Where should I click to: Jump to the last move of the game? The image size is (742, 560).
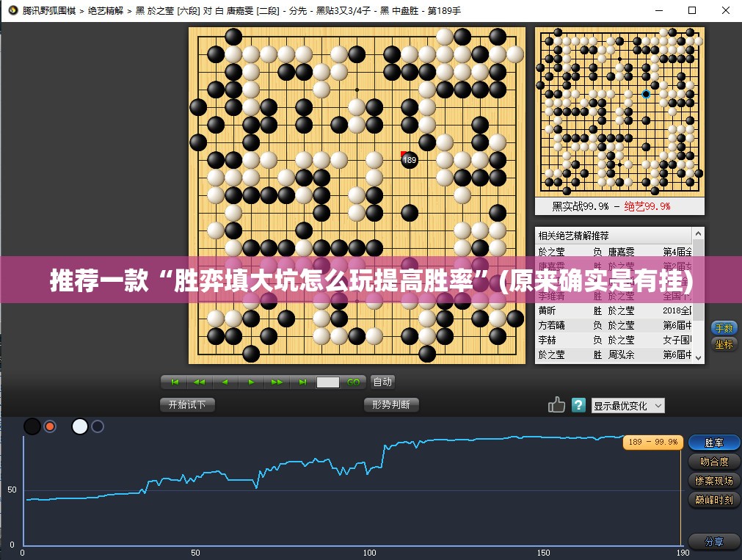pos(302,382)
